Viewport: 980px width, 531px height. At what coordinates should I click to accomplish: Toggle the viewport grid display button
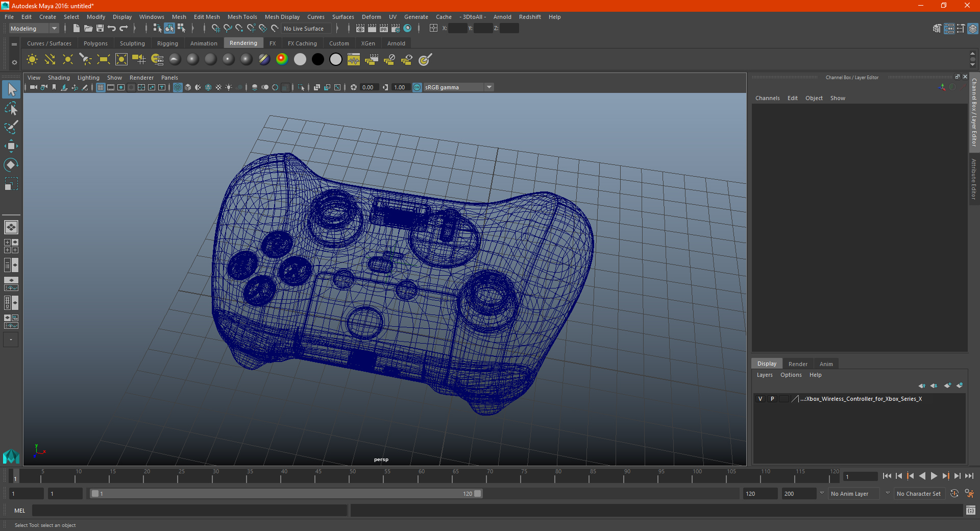pos(101,87)
